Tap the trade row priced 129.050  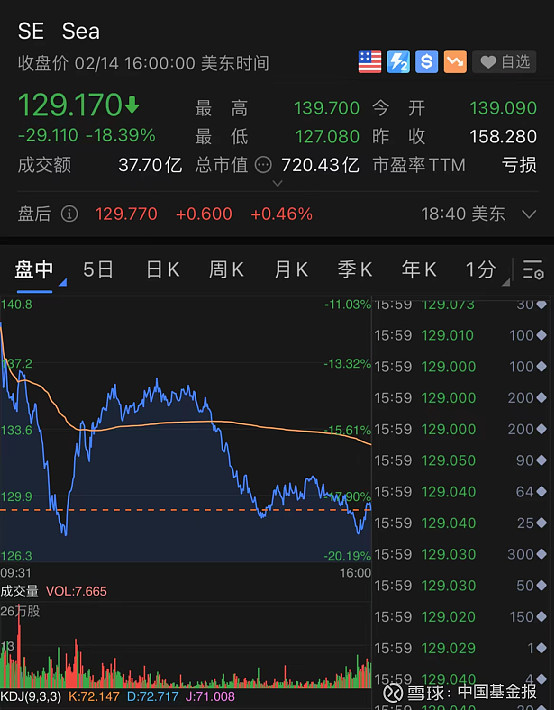click(x=460, y=461)
